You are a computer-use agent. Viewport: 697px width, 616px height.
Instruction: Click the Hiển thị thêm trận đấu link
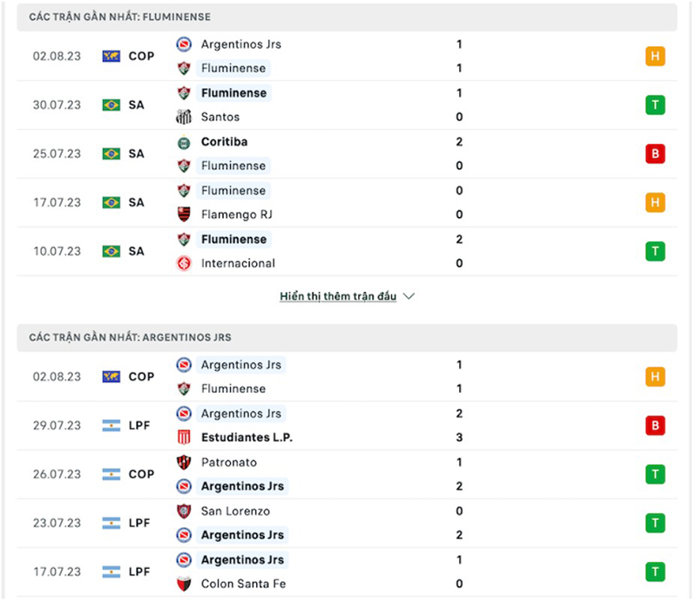point(340,296)
